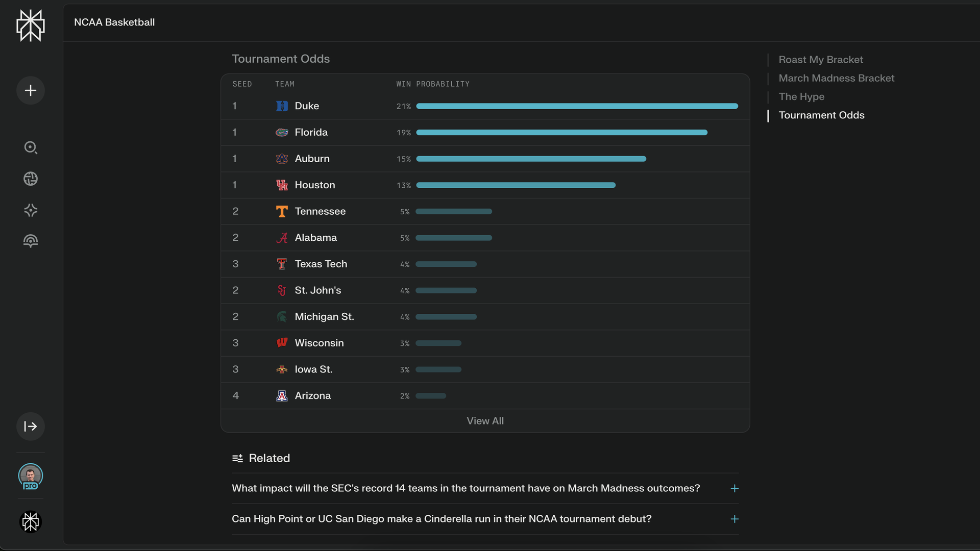Click the Related section filter icon

[237, 458]
